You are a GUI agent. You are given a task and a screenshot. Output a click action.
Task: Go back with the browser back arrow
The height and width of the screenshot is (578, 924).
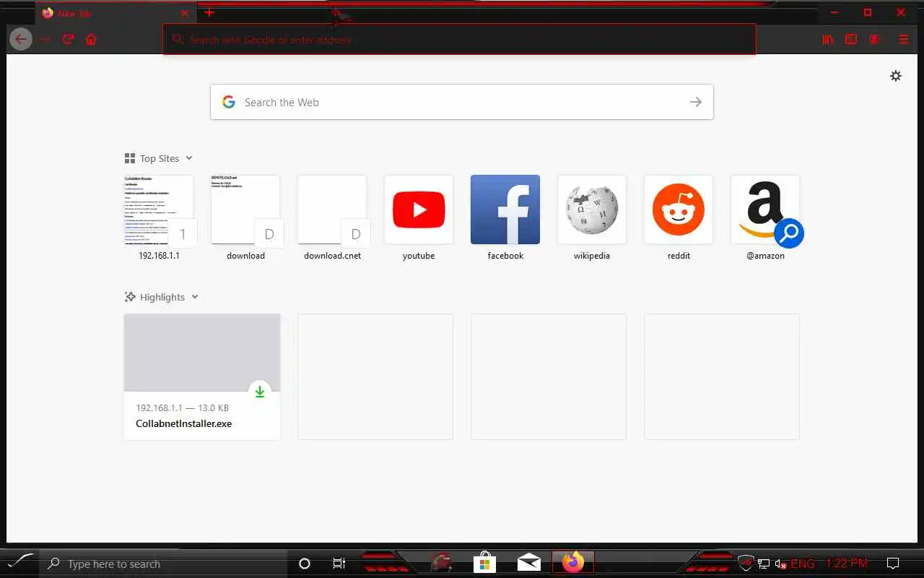[21, 39]
